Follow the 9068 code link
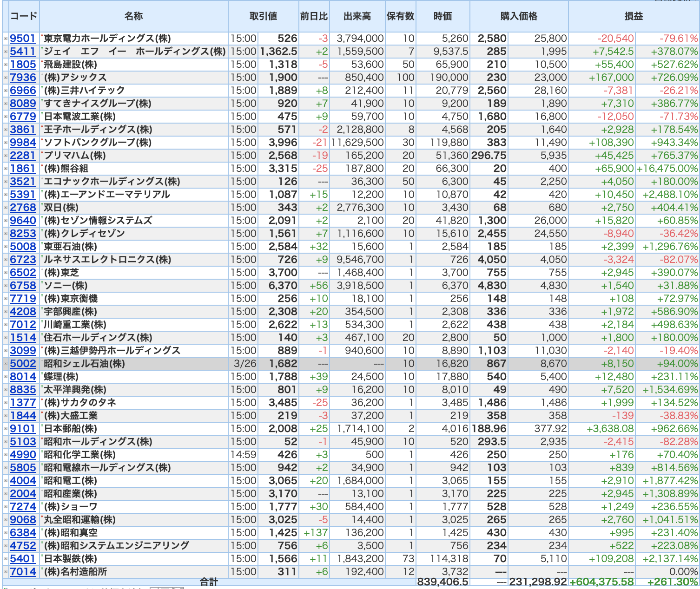 click(x=23, y=520)
